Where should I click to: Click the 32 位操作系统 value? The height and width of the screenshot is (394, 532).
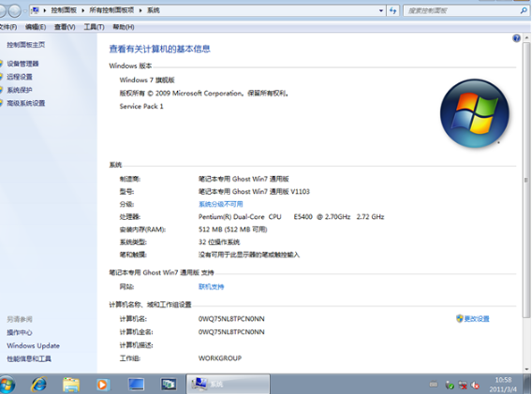point(219,242)
